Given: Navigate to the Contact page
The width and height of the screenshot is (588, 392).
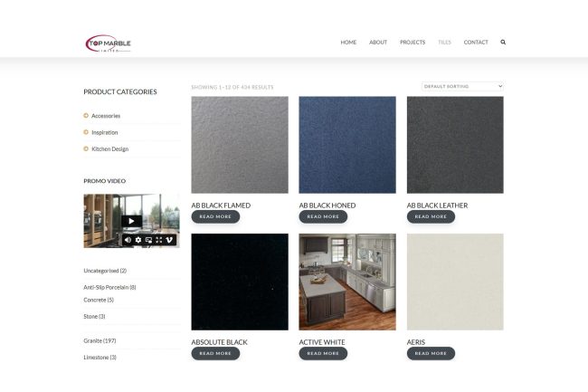Looking at the screenshot, I should (476, 43).
